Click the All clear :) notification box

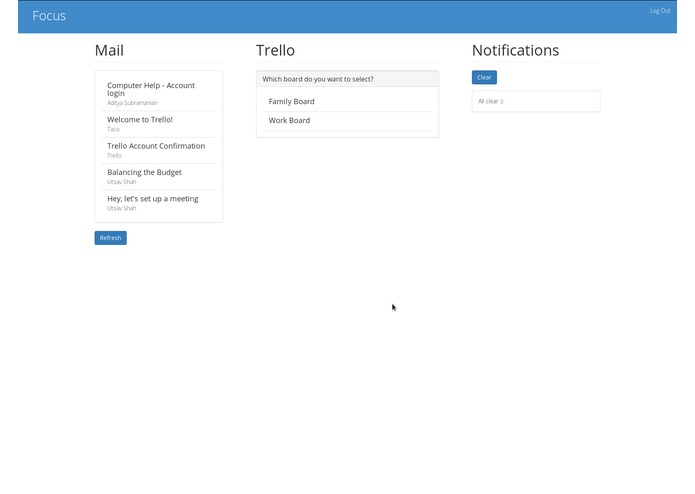(536, 101)
